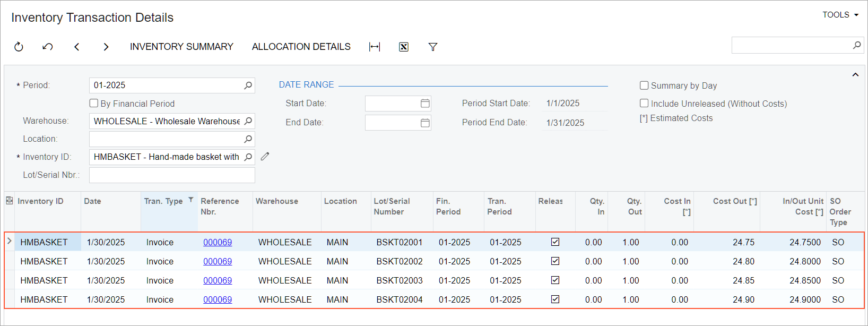Viewport: 868px width, 326px height.
Task: Open the toolbar filter funnel icon
Action: [x=433, y=47]
